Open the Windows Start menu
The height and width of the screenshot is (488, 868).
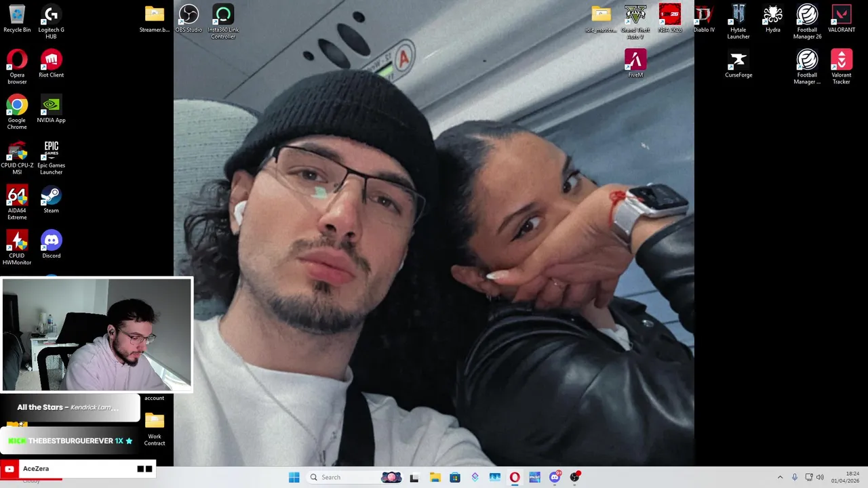(x=294, y=477)
